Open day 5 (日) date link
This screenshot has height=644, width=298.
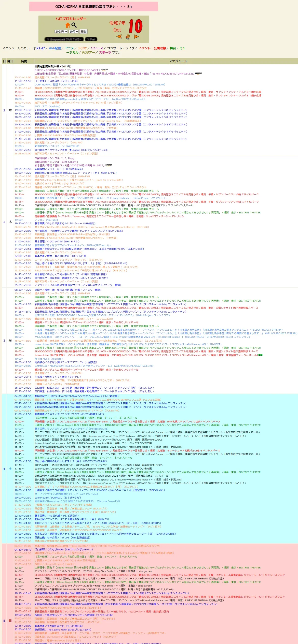click(4, 621)
